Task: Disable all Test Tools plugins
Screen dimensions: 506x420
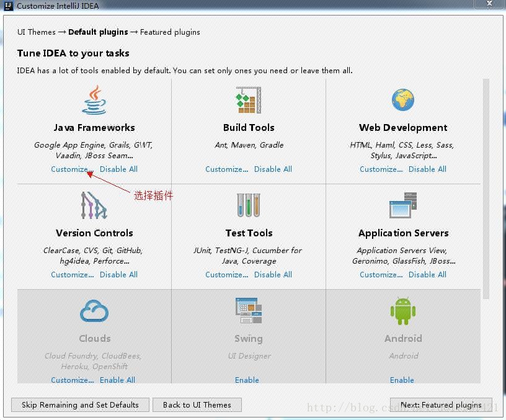Action: (273, 275)
